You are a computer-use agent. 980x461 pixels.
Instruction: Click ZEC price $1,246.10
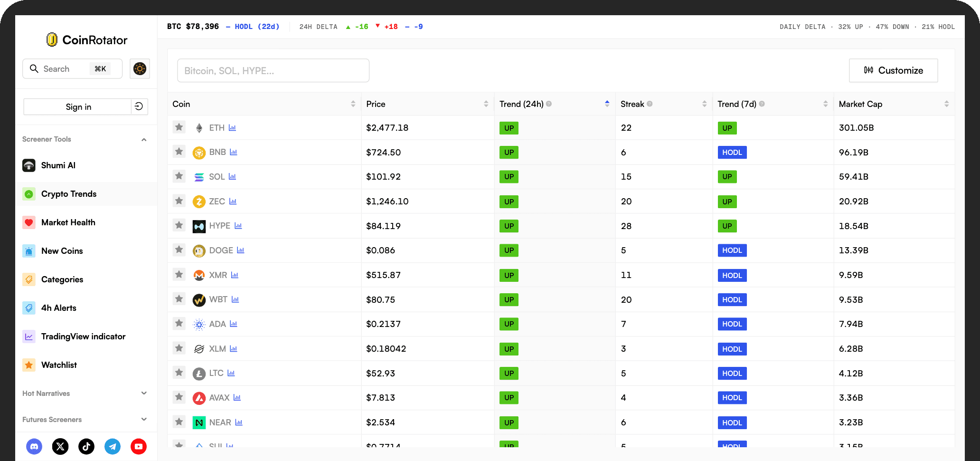387,202
